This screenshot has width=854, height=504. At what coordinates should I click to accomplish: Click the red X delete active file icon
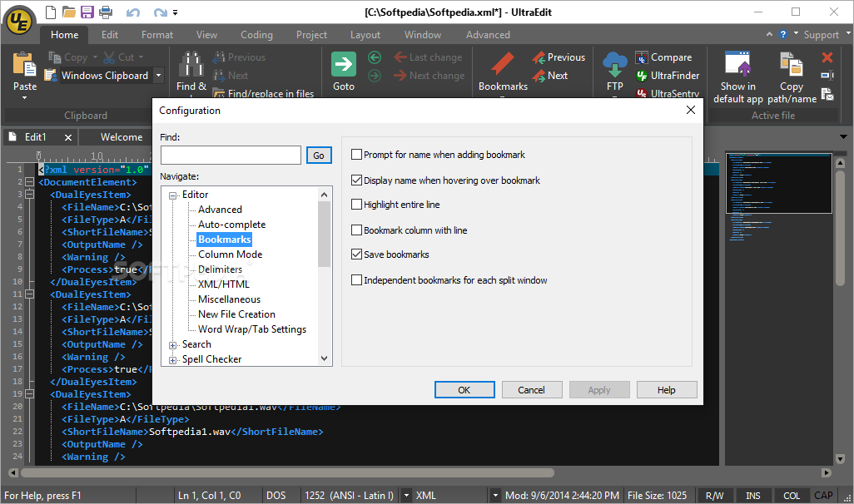click(827, 57)
